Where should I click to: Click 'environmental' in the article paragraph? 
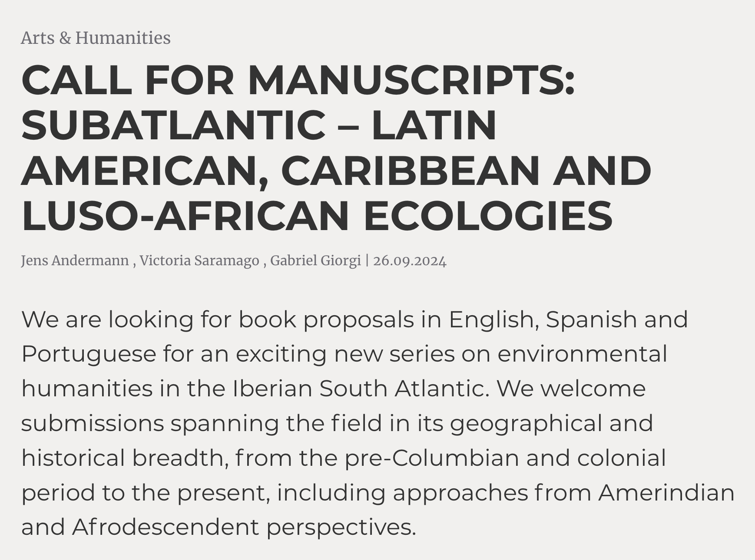pos(582,354)
